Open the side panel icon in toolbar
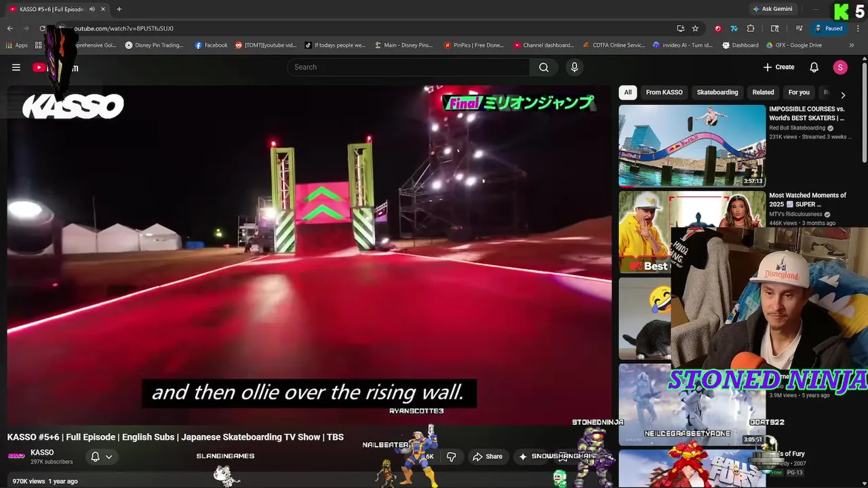The height and width of the screenshot is (488, 868). pos(775,28)
